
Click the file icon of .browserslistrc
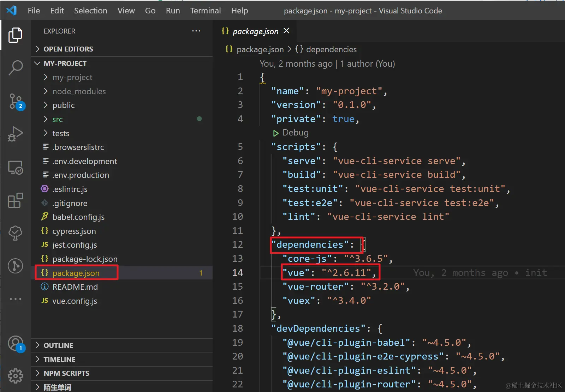(x=46, y=147)
